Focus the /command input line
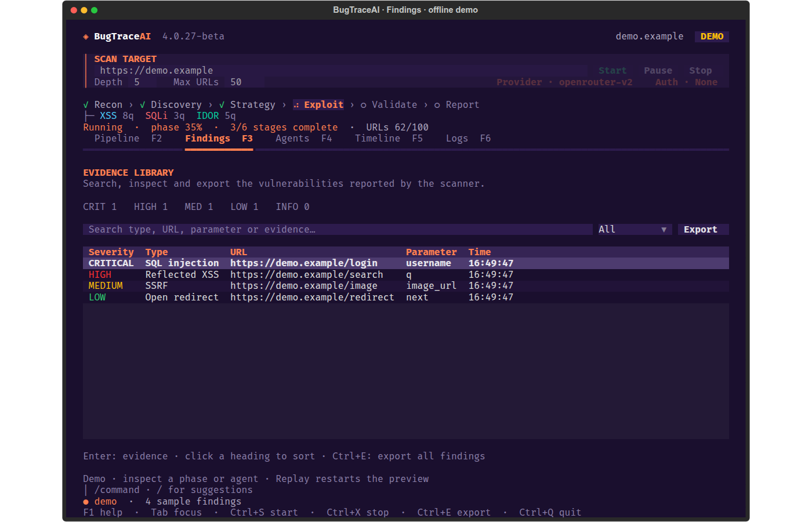Viewport: 812px width, 522px height. (x=406, y=490)
